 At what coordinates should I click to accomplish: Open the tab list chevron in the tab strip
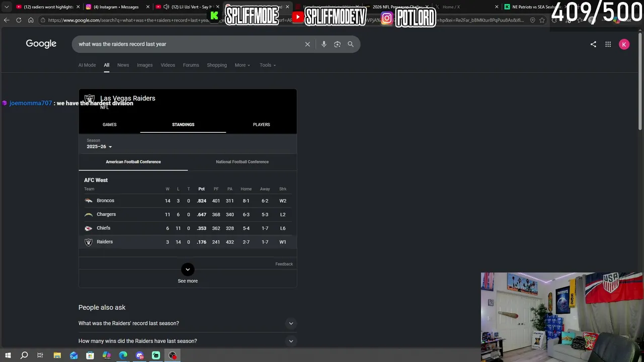coord(7,7)
